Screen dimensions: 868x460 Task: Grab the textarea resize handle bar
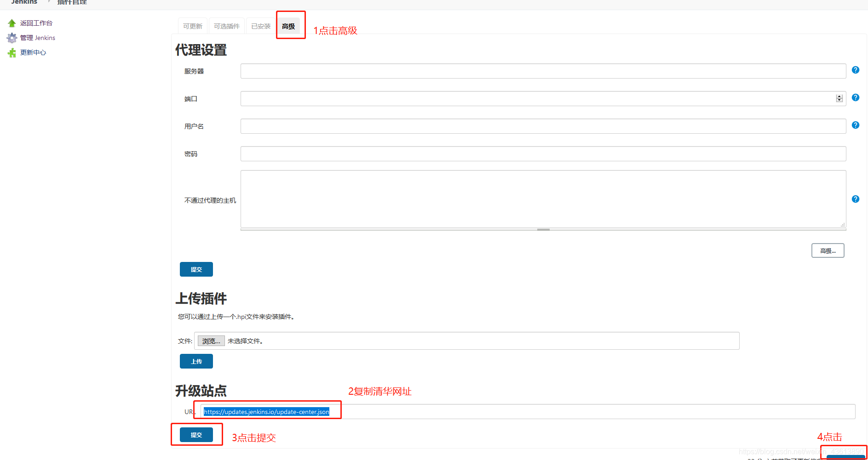point(543,229)
